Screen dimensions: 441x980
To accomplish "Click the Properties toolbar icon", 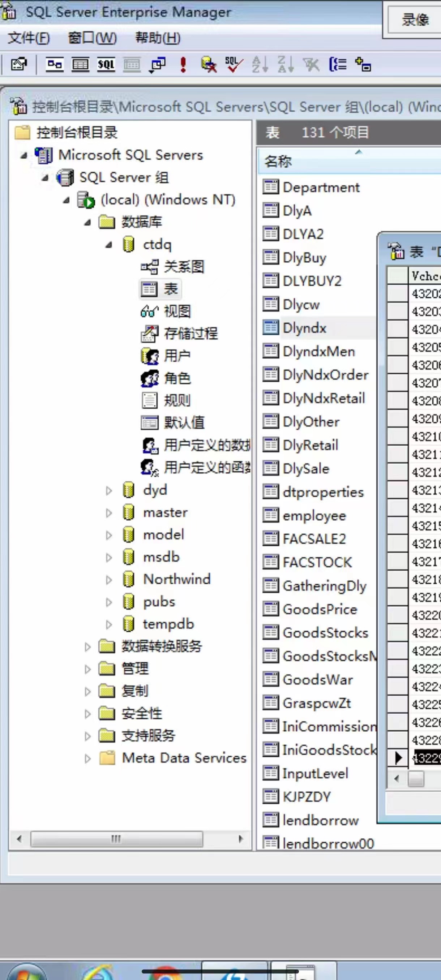I will [19, 65].
